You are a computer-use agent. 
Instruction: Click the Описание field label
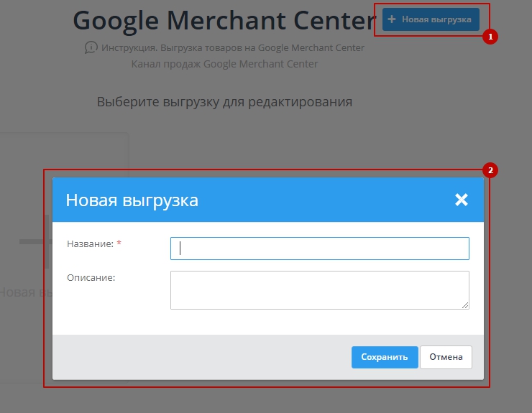(91, 277)
